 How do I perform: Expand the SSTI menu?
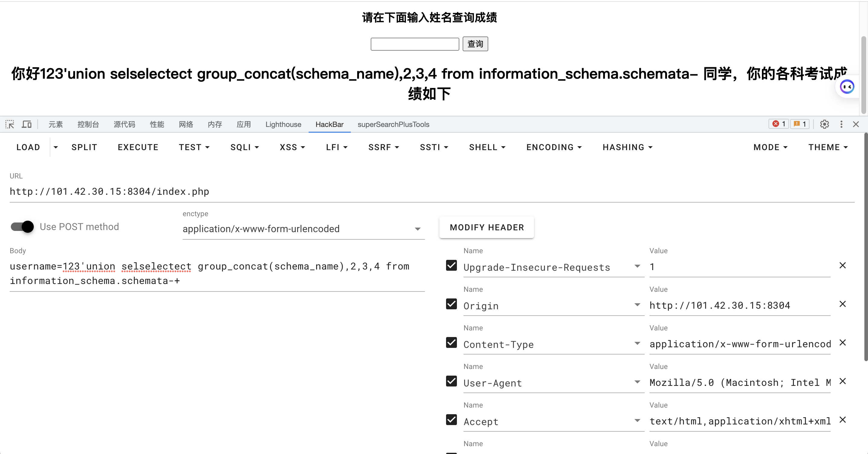(x=434, y=147)
